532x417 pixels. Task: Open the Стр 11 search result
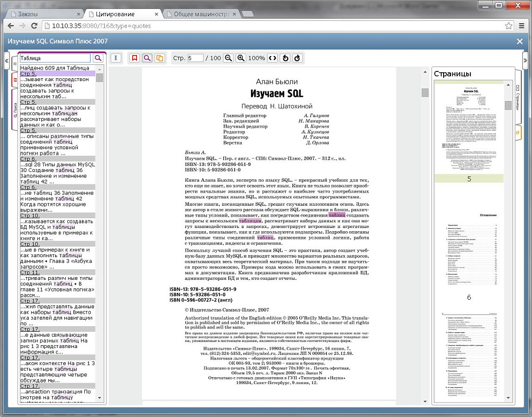[x=57, y=272]
